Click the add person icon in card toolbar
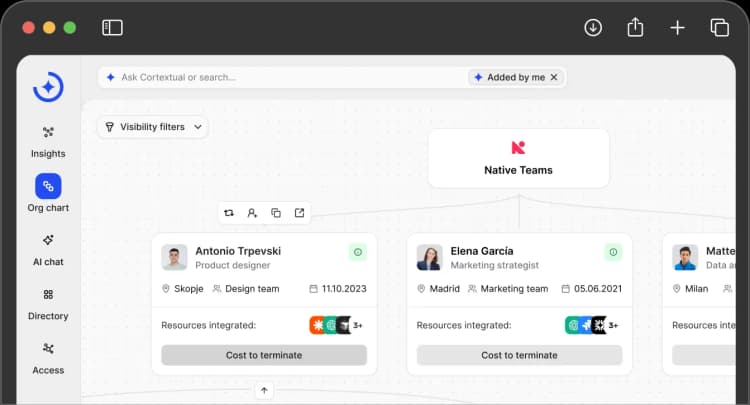The image size is (750, 405). coord(253,213)
